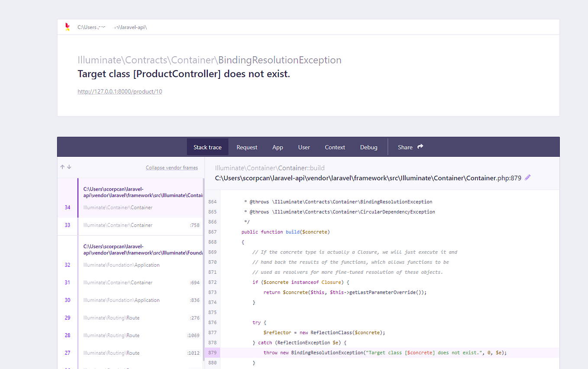Jump to next frame using down arrow icon

[x=69, y=167]
